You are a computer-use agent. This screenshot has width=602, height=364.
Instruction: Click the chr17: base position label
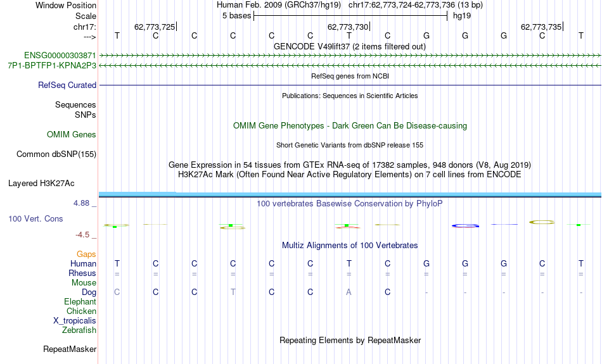click(84, 27)
